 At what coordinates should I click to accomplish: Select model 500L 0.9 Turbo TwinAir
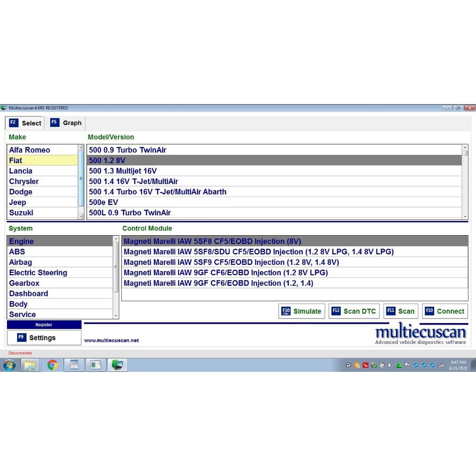(274, 213)
